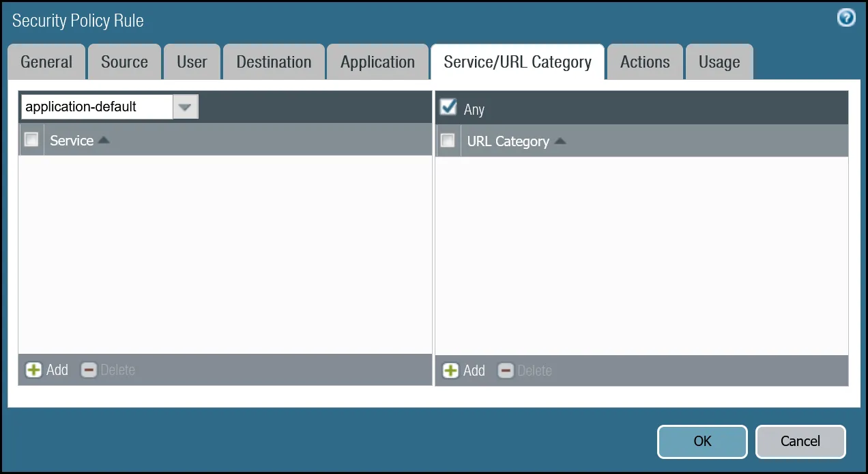Add a new service entry
Viewport: 868px width, 474px height.
pyautogui.click(x=46, y=370)
